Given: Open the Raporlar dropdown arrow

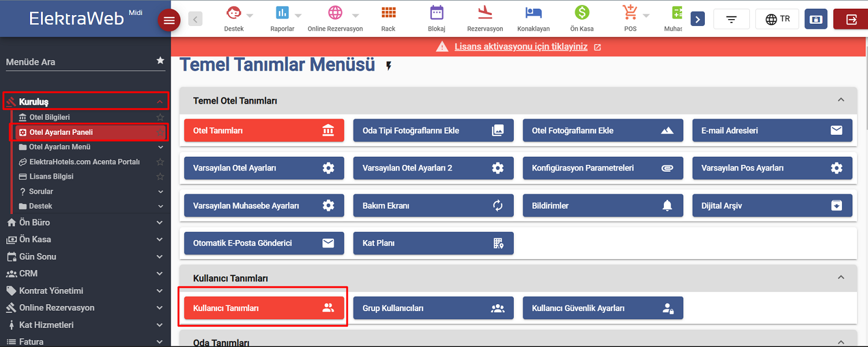Looking at the screenshot, I should [x=298, y=16].
